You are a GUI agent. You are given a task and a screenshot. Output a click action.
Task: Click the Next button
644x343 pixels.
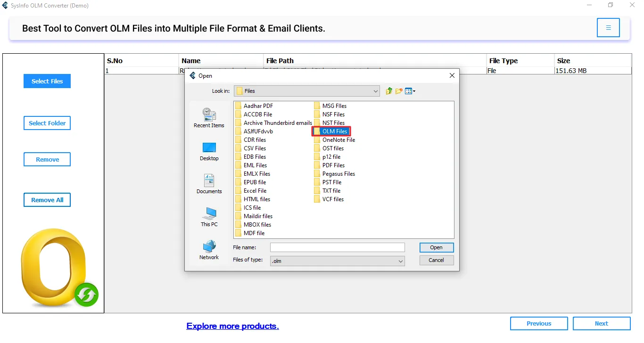pyautogui.click(x=602, y=324)
